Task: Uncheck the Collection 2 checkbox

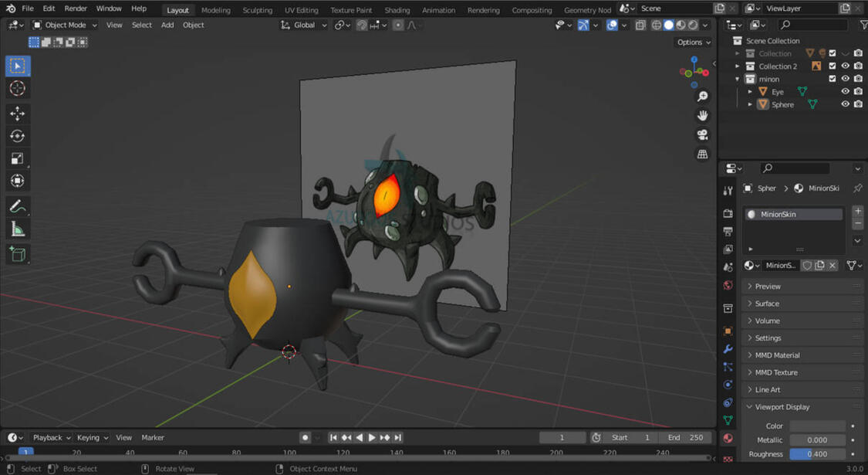Action: click(x=832, y=66)
